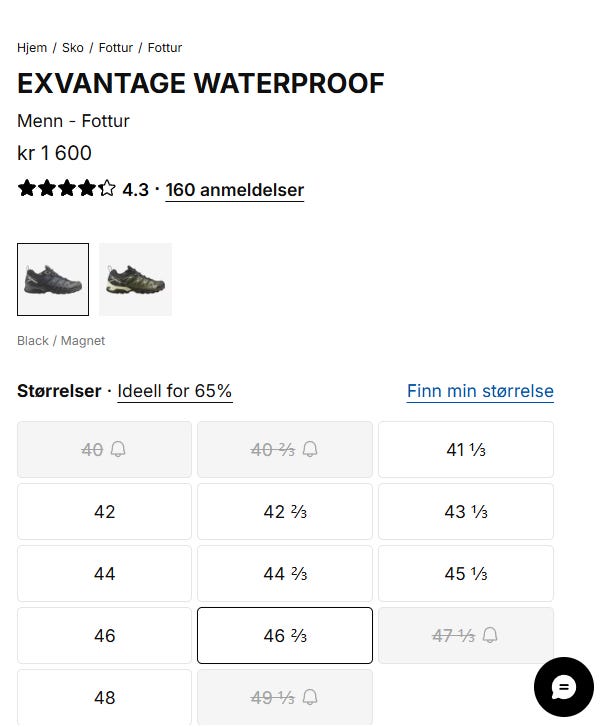Select size 45 ⅓

pyautogui.click(x=466, y=574)
